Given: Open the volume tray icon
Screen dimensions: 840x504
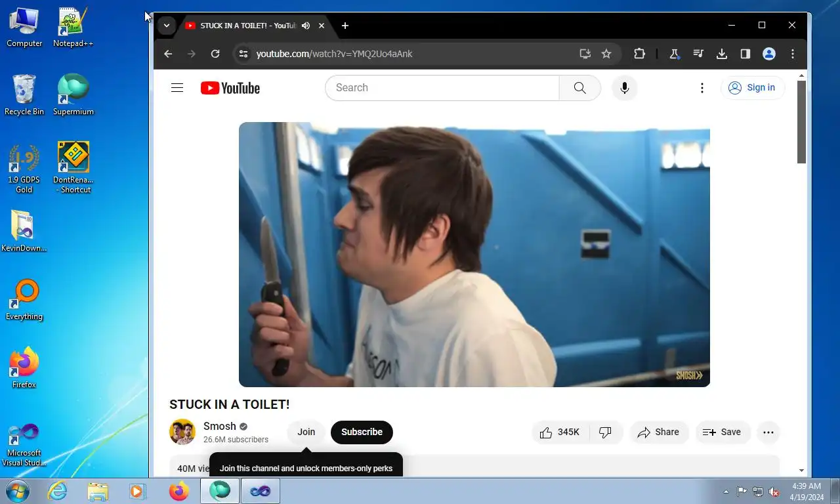Looking at the screenshot, I should point(774,492).
